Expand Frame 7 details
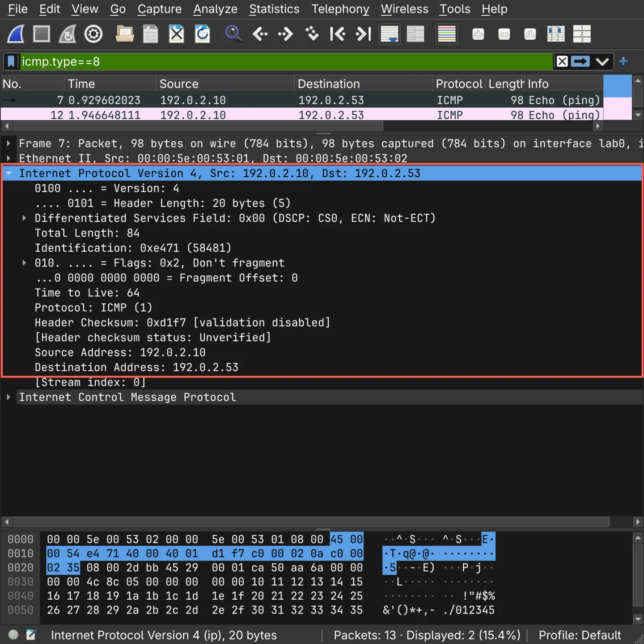644x644 pixels. coord(8,144)
